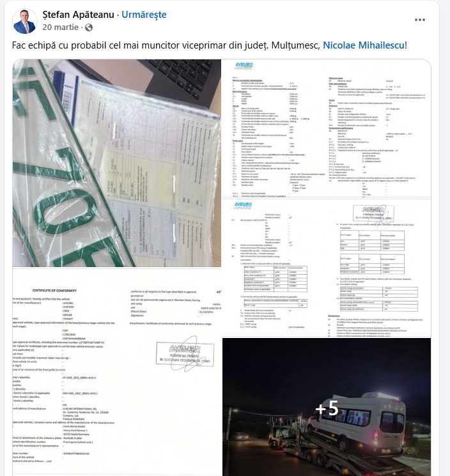View the +5 more photos overlay
The height and width of the screenshot is (476, 450).
point(327,407)
